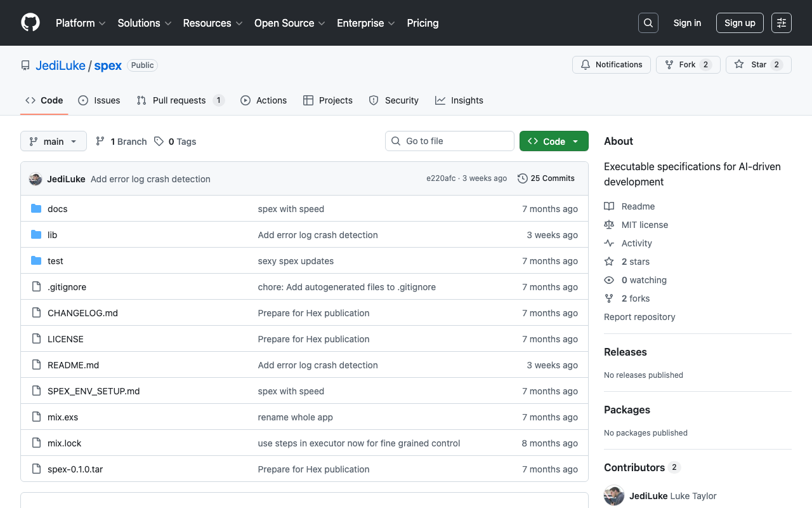Click the fork icon on the Fork button

click(x=669, y=64)
